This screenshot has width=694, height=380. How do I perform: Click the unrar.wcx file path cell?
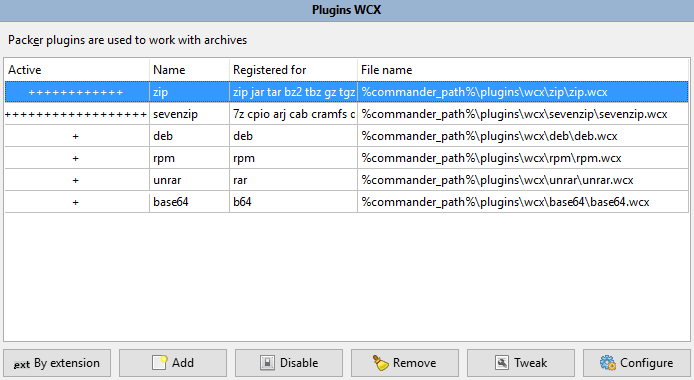(x=523, y=180)
